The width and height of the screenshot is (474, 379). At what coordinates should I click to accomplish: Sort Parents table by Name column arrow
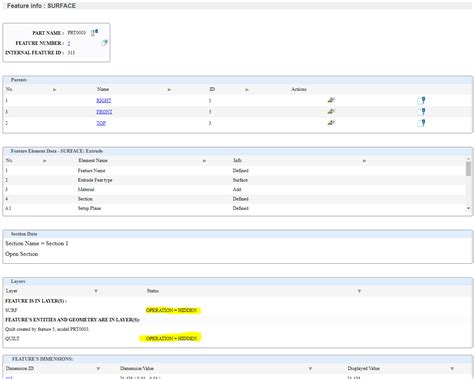(x=169, y=90)
